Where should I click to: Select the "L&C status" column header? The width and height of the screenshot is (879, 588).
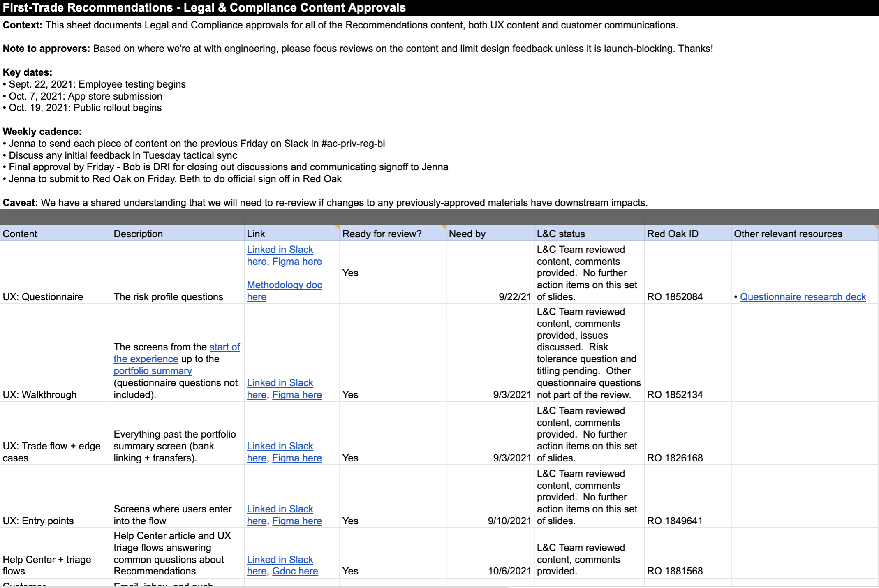pyautogui.click(x=561, y=234)
